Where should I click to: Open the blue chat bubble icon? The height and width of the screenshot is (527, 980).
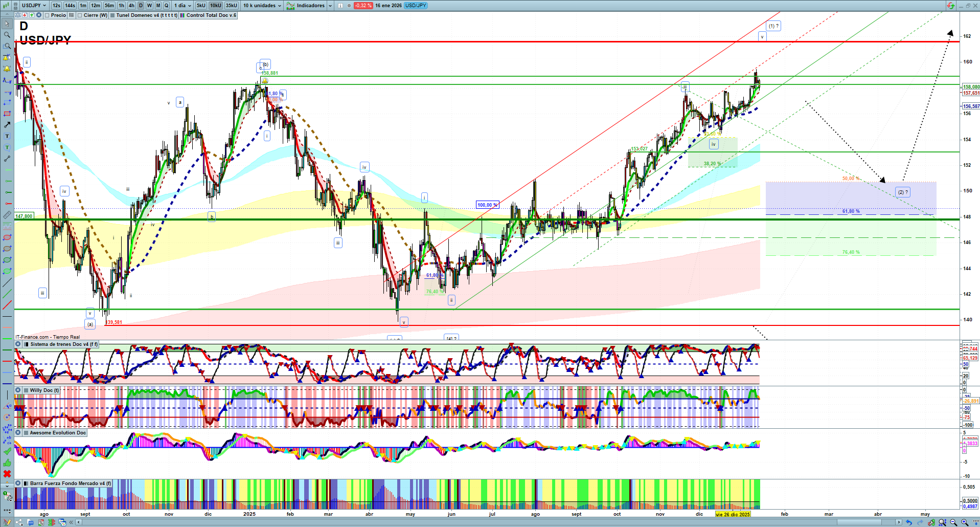(31, 522)
